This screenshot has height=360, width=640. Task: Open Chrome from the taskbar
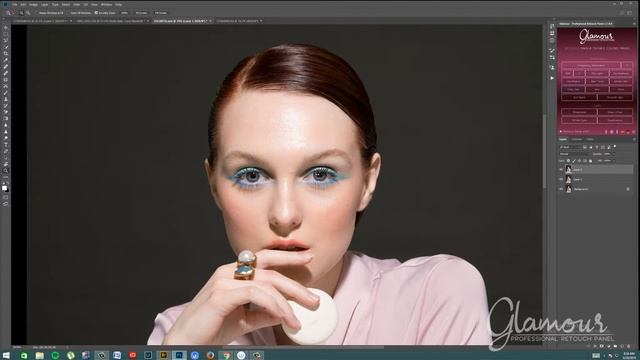226,356
